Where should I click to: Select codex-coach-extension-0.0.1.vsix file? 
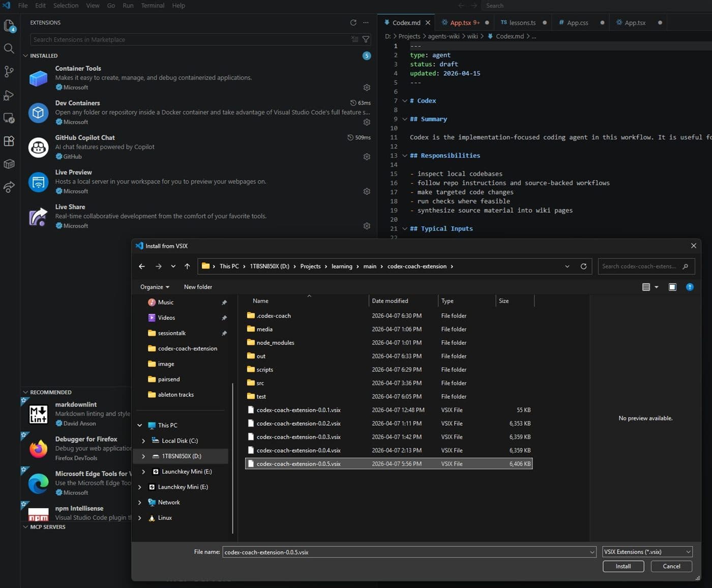coord(389,410)
